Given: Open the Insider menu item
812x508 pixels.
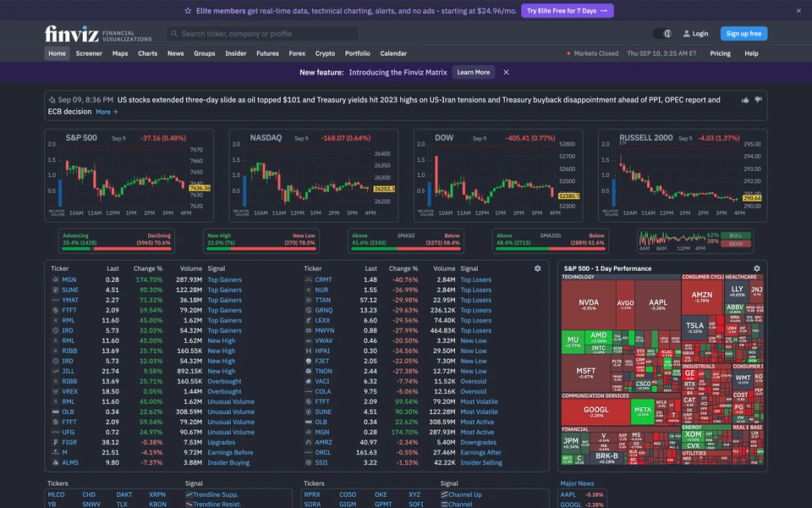Looking at the screenshot, I should coord(236,53).
